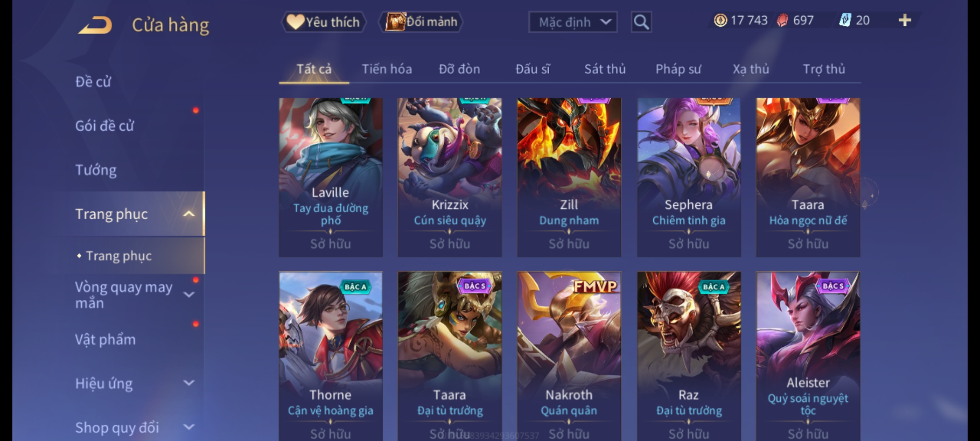The width and height of the screenshot is (980, 441).
Task: Open Yêu thích heart favorites
Action: 323,22
